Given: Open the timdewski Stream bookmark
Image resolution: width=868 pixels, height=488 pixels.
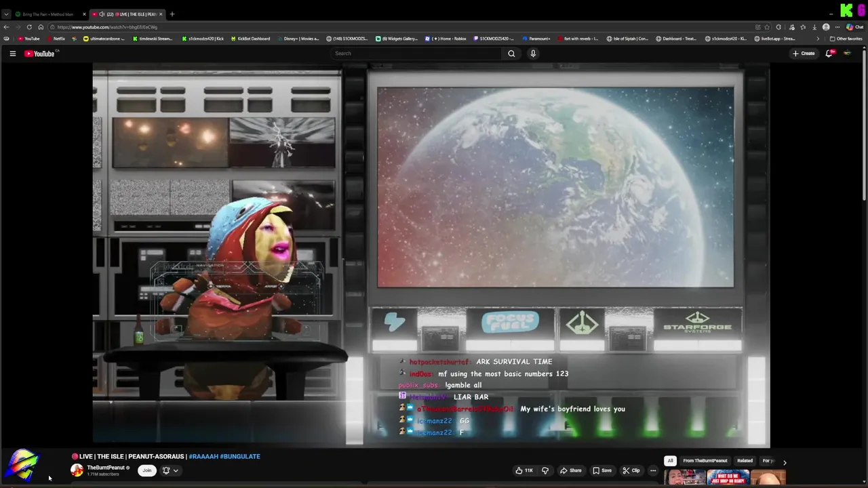Looking at the screenshot, I should (151, 39).
